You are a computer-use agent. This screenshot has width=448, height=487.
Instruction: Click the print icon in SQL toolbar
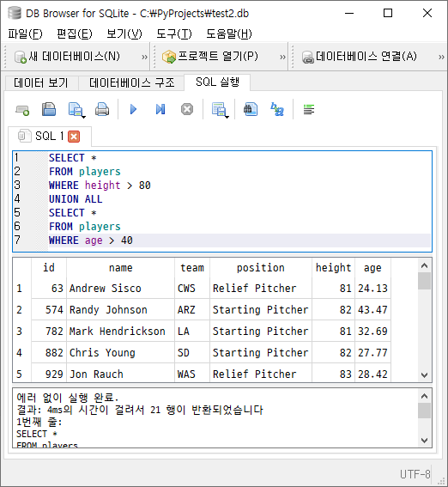pos(102,109)
